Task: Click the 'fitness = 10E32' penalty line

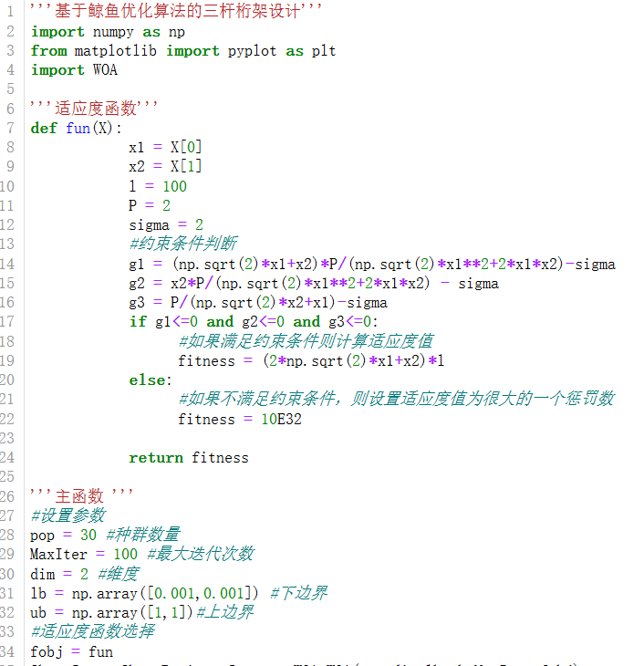Action: tap(240, 420)
